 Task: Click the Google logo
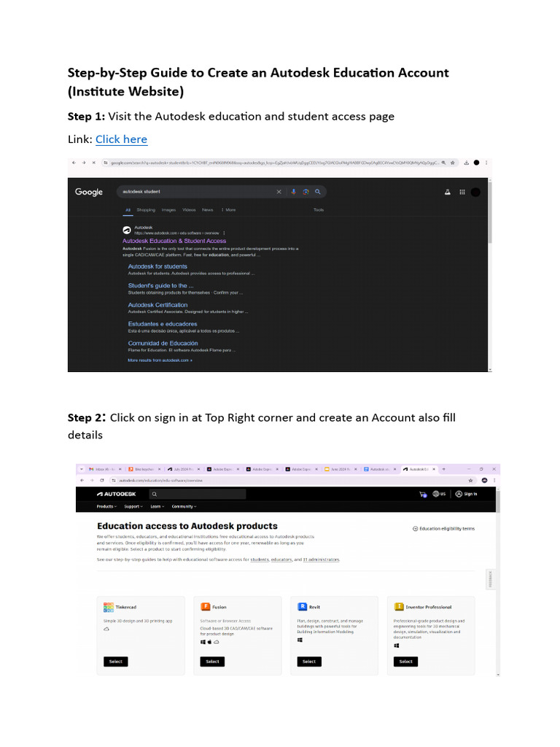pos(88,192)
